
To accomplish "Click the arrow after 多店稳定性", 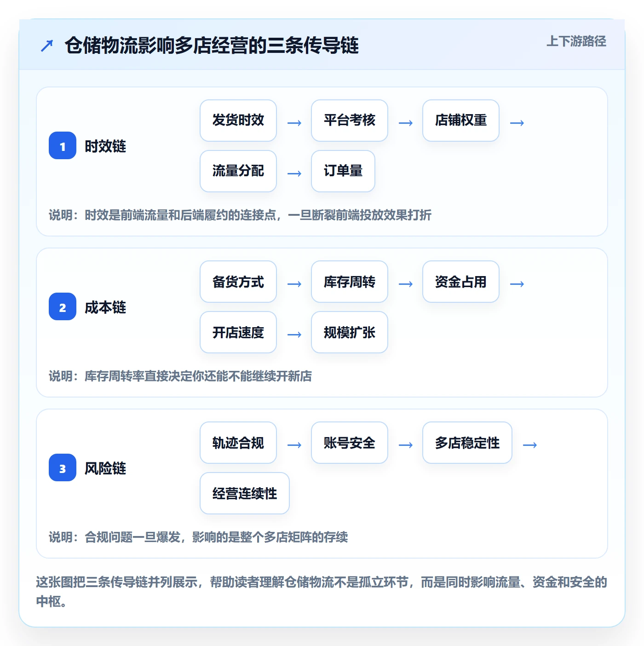I will tap(530, 445).
